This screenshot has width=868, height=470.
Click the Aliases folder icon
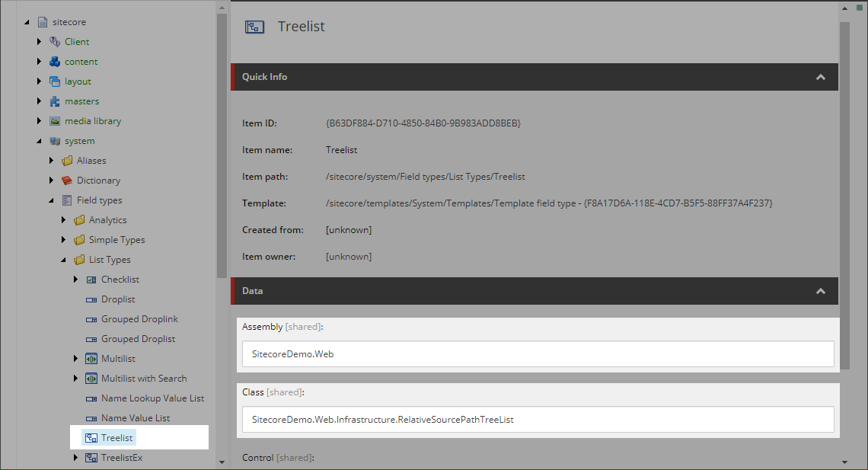pos(67,161)
